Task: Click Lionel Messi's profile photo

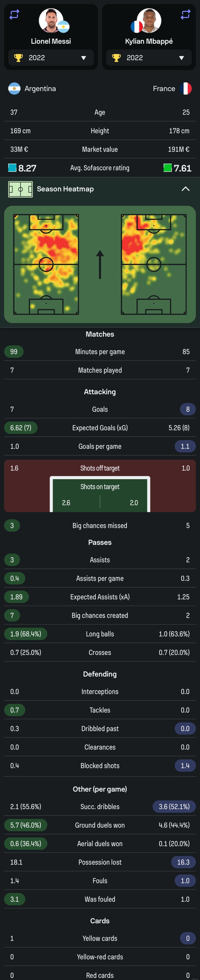Action: [51, 21]
